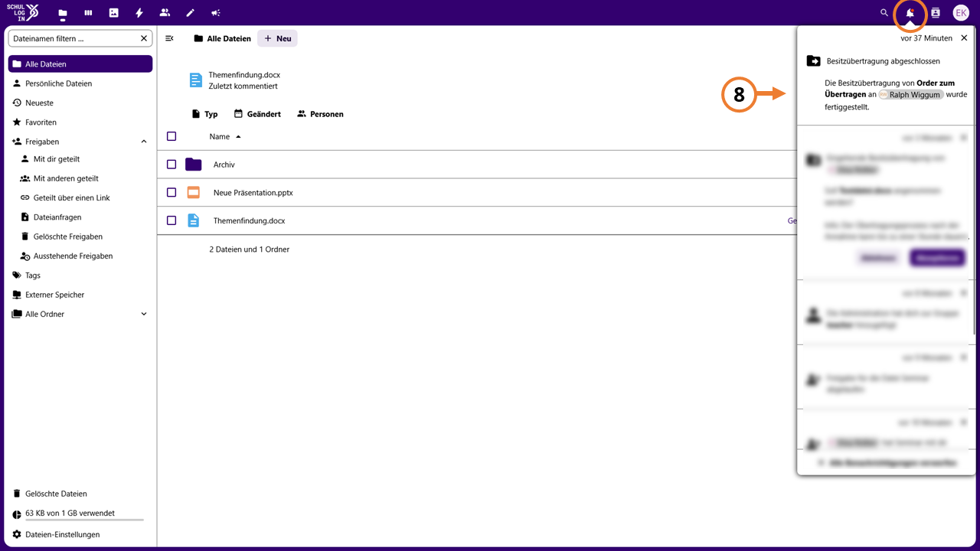Open Favoriten in the sidebar
This screenshot has width=980, height=551.
80,122
